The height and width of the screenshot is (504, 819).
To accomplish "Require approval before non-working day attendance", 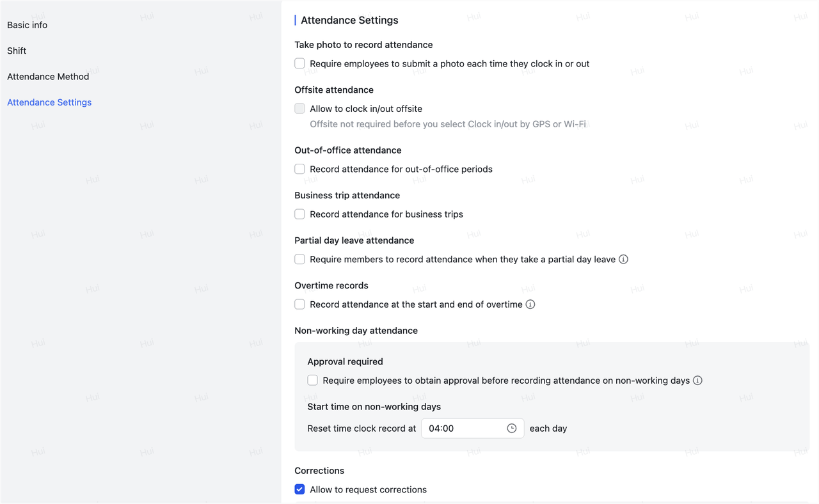I will click(312, 380).
